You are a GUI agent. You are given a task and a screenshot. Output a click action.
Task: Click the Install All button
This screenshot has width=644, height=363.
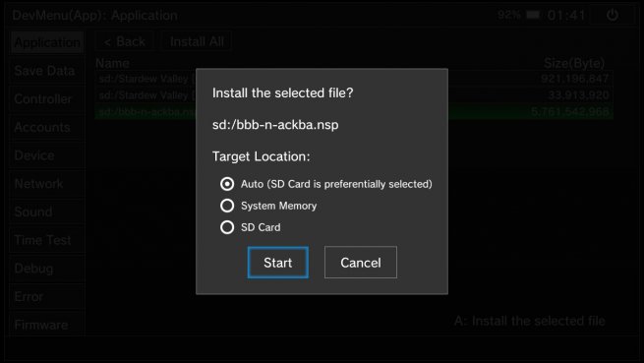pyautogui.click(x=197, y=41)
